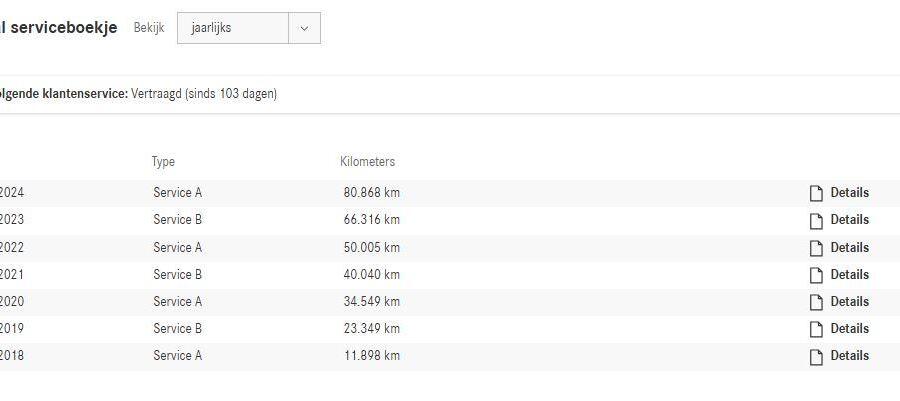View Details link for the 23.349 km entry
The width and height of the screenshot is (900, 401).
[849, 329]
